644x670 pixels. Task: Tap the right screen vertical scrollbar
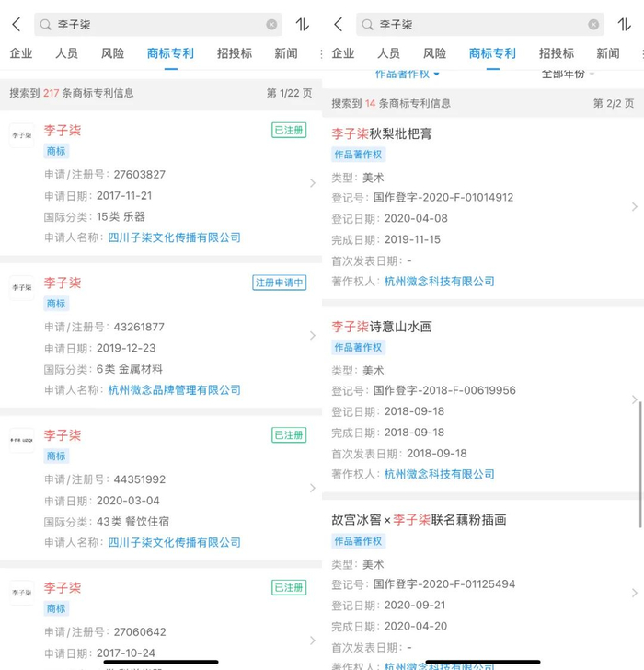pyautogui.click(x=640, y=465)
